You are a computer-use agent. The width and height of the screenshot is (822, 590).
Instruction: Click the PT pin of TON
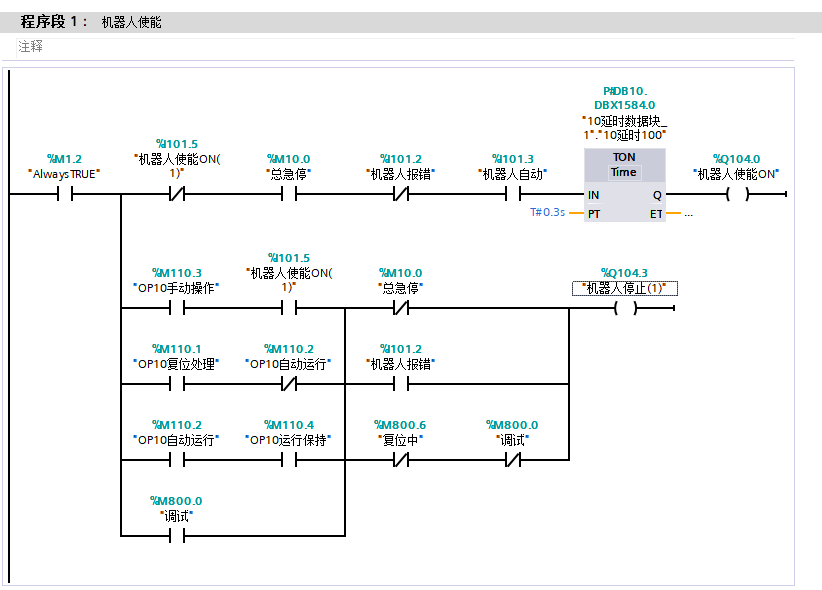(x=594, y=214)
